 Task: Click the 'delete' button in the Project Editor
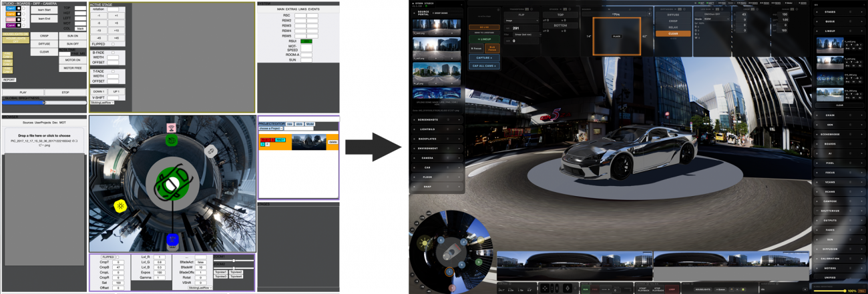click(x=333, y=142)
